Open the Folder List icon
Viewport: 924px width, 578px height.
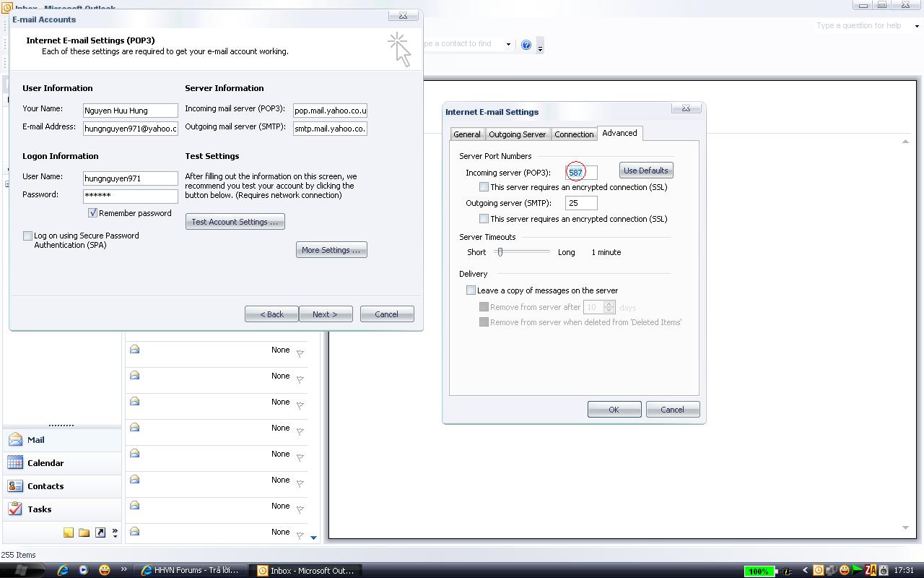[x=84, y=532]
